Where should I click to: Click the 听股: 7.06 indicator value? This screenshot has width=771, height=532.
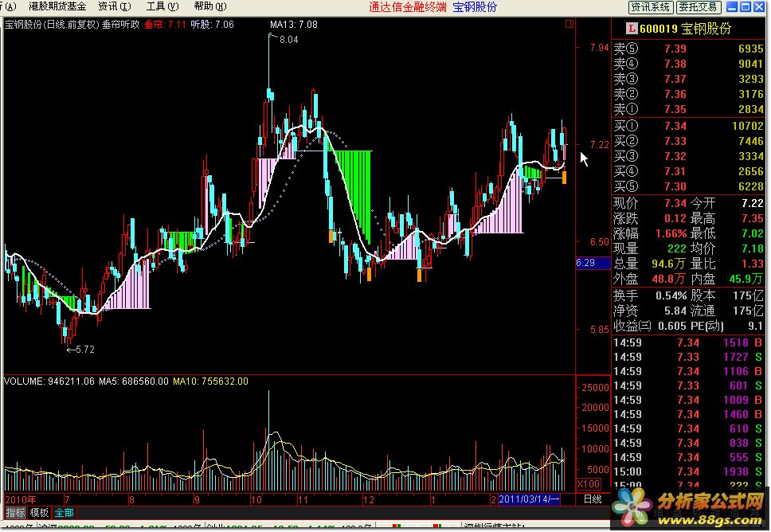point(212,25)
